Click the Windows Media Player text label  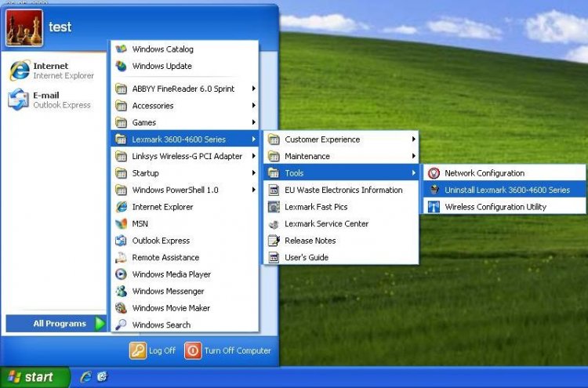click(172, 274)
